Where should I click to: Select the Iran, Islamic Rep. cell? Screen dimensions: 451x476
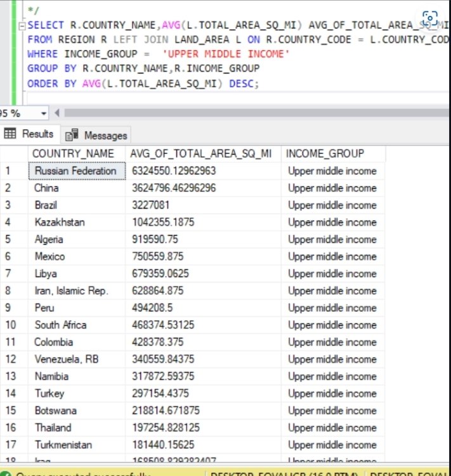click(77, 291)
